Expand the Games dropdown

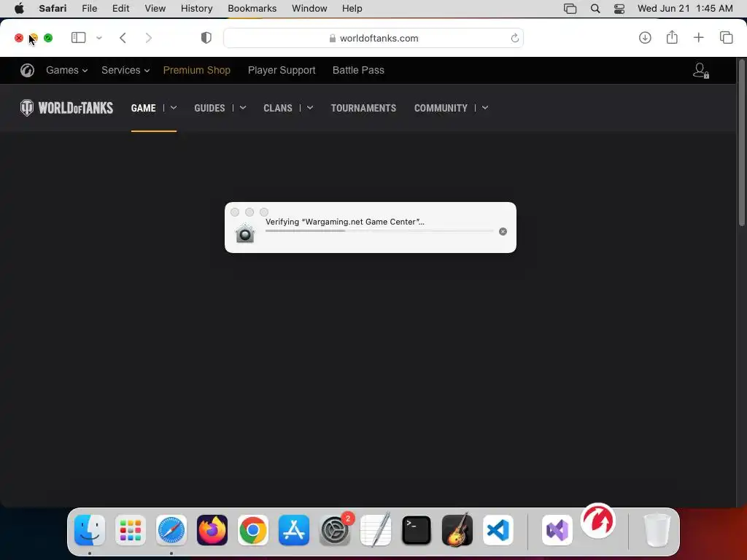[66, 70]
